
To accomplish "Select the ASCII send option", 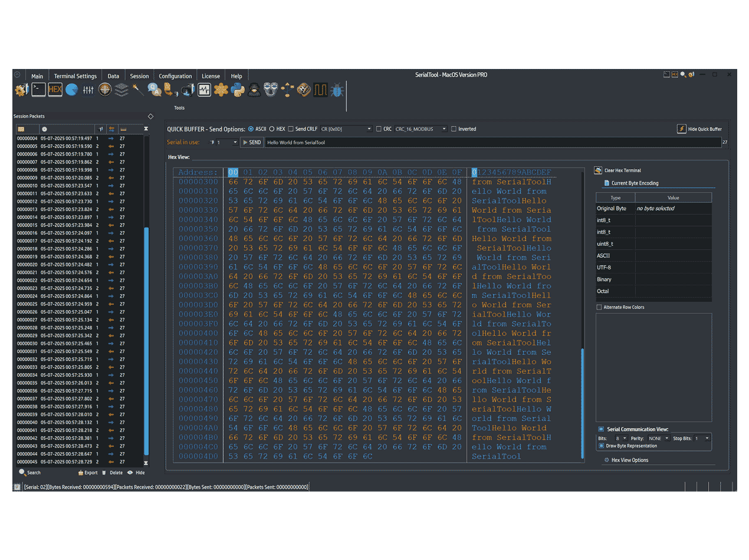I will point(257,129).
